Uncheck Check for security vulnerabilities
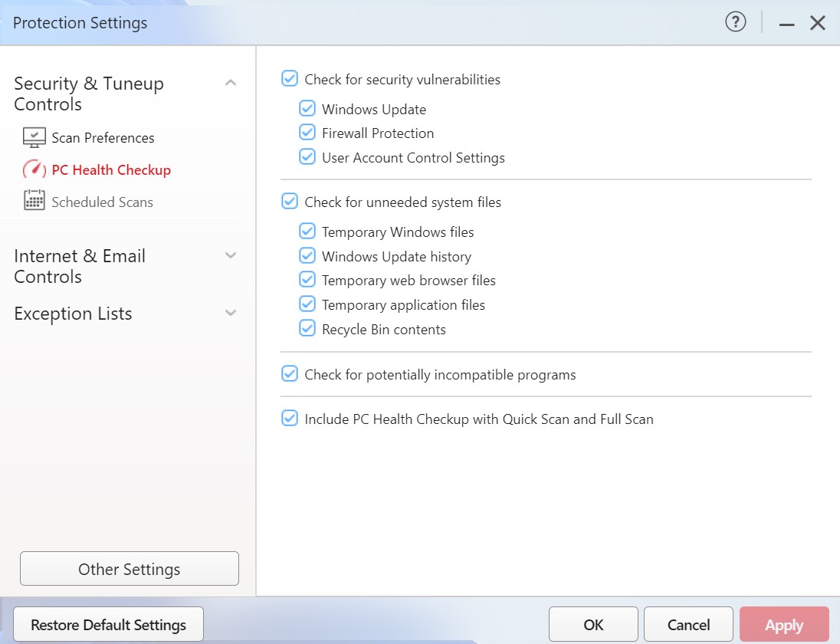 coord(290,79)
